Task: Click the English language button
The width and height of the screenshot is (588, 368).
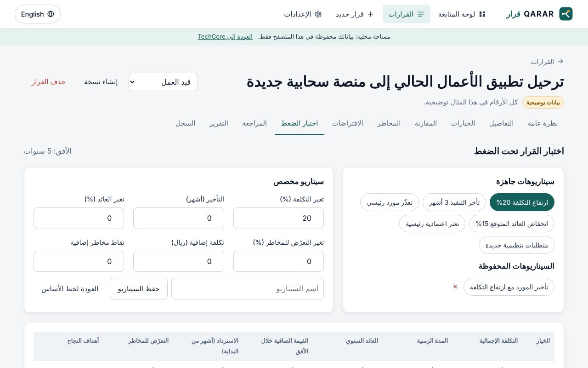Action: tap(38, 14)
